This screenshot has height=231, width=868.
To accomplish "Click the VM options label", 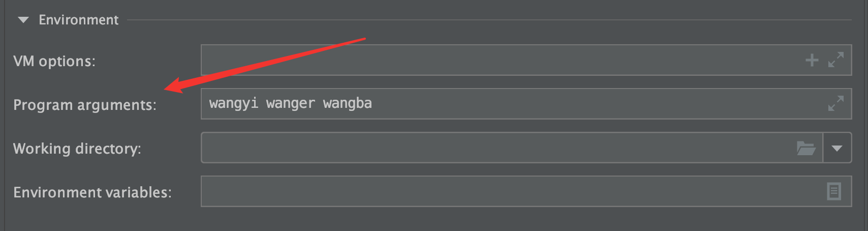I will [x=54, y=62].
